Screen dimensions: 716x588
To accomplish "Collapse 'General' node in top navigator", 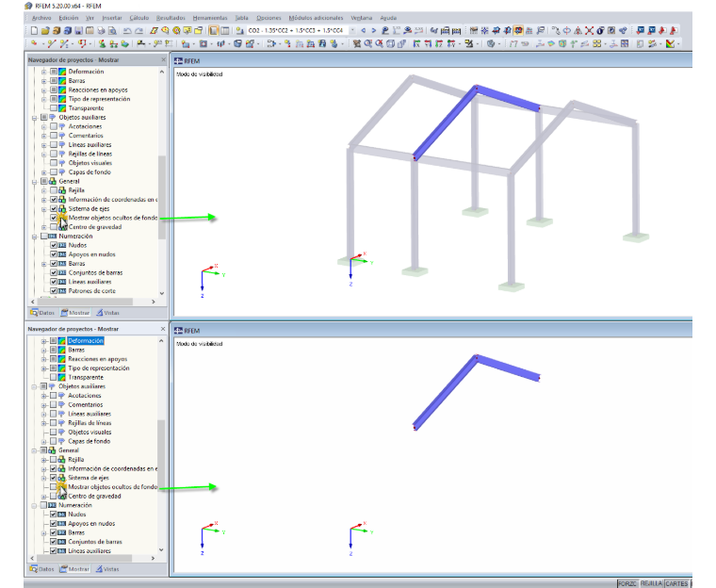I will tap(34, 181).
